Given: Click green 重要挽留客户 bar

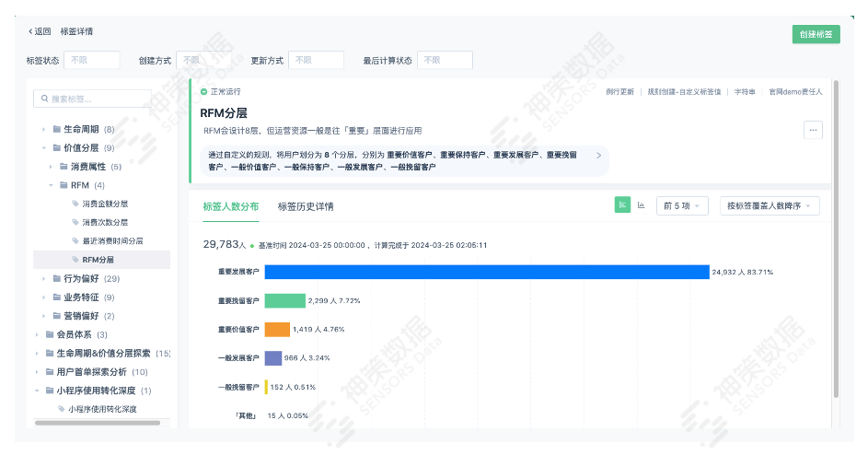Looking at the screenshot, I should pyautogui.click(x=285, y=300).
